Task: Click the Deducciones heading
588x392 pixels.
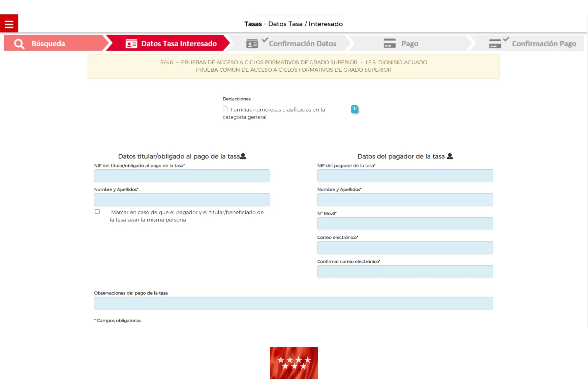Action: click(236, 99)
